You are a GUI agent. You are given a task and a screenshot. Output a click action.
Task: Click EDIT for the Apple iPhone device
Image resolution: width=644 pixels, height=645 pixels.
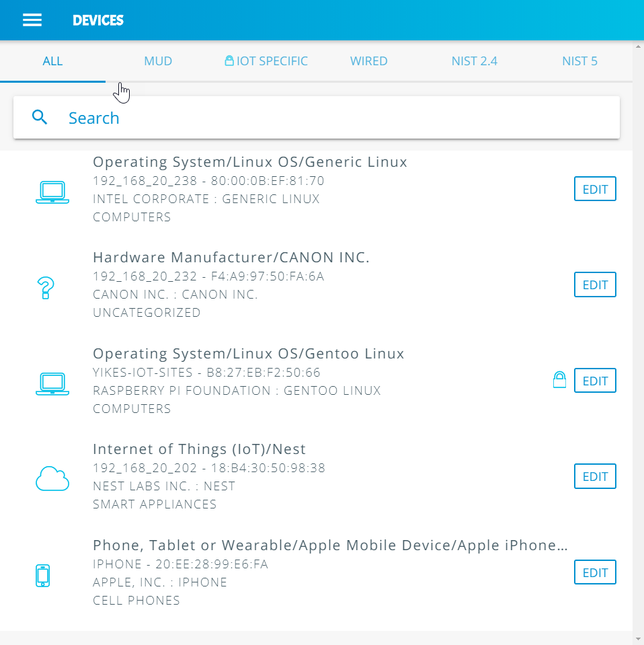(595, 572)
